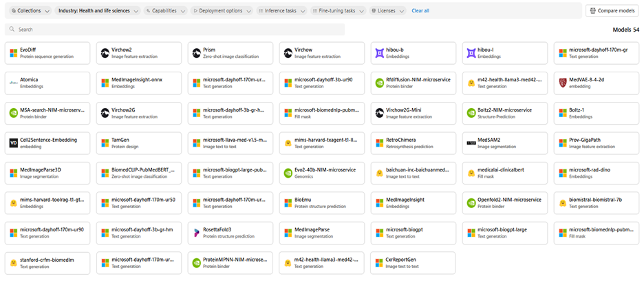Click the microsoft-dayhoff-170m-ur90 model name

coord(52,229)
